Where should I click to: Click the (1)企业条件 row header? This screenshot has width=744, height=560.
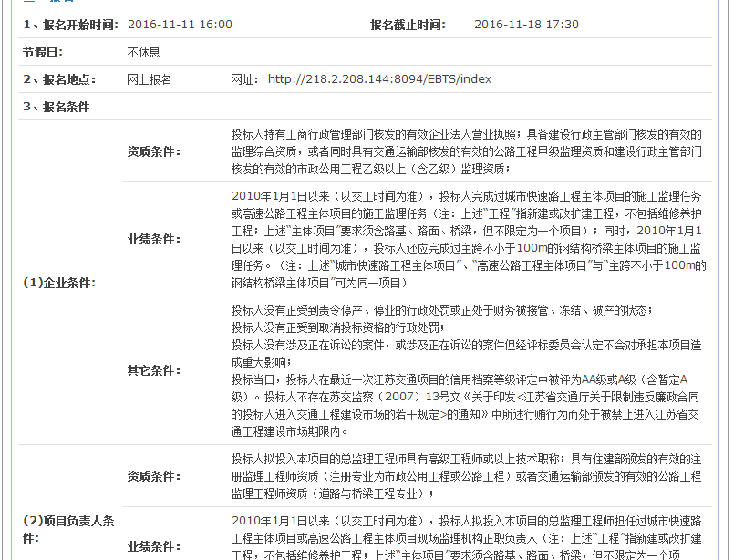tap(58, 283)
